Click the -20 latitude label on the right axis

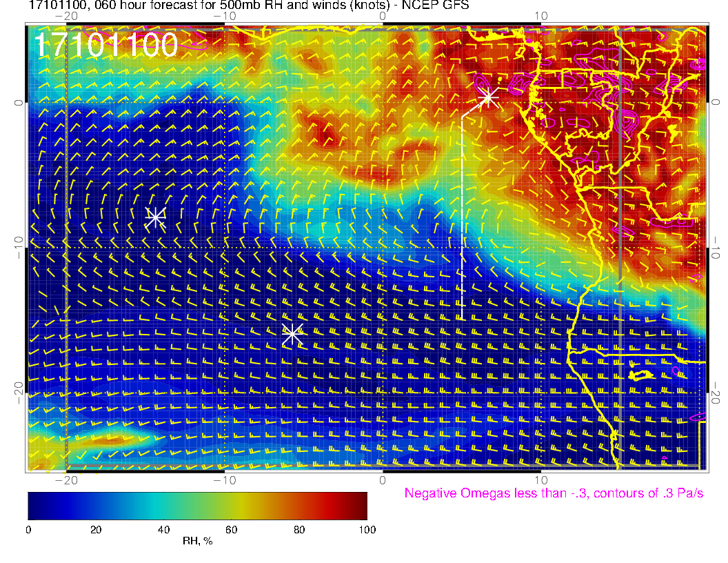[x=717, y=392]
